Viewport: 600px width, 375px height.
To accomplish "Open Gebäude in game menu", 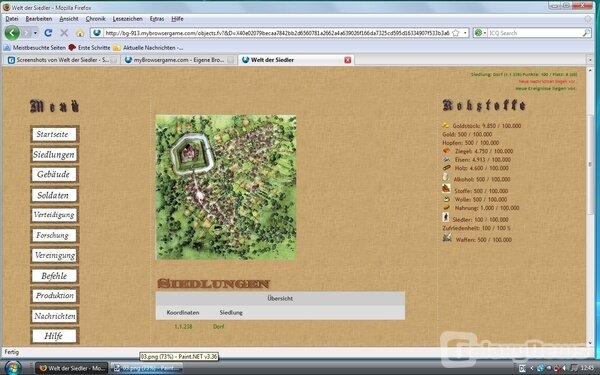I will pyautogui.click(x=54, y=174).
